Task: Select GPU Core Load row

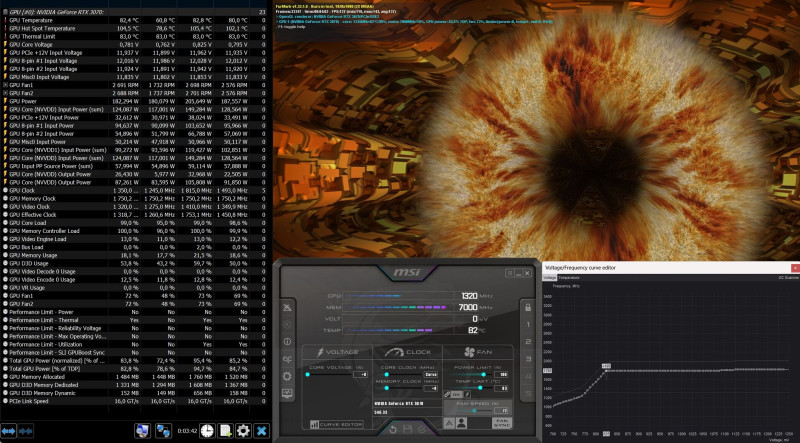Action: [134, 223]
